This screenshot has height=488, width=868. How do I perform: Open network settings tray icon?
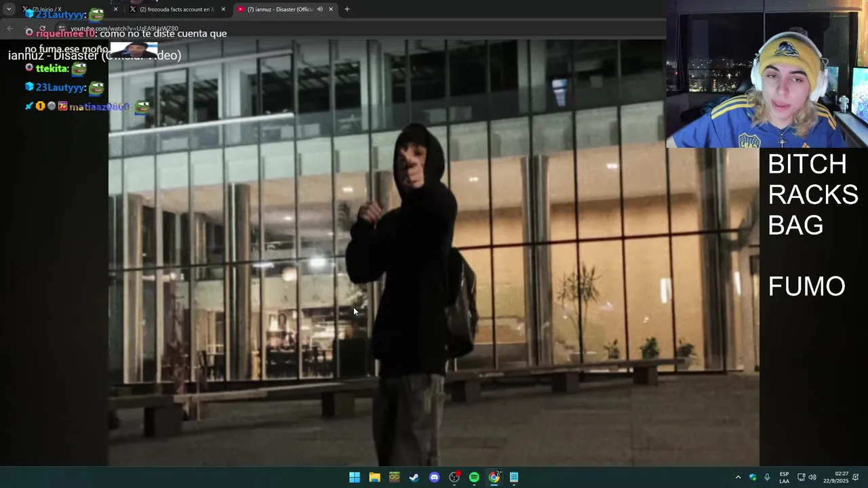(x=801, y=477)
